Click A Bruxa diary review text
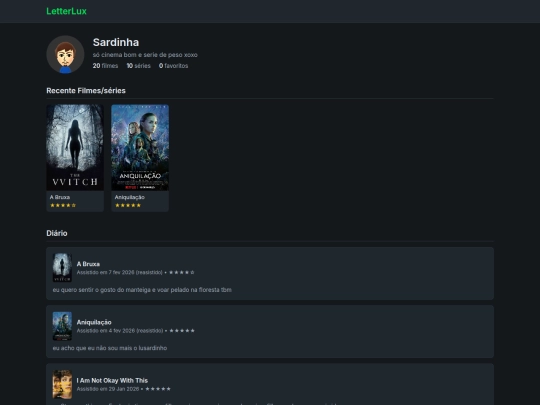Viewport: 540px width, 405px height. [142, 290]
